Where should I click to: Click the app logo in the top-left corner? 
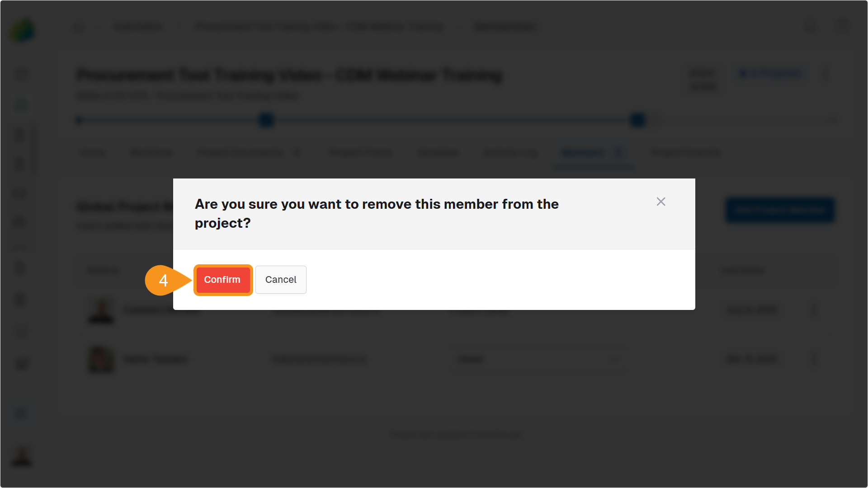(x=21, y=28)
